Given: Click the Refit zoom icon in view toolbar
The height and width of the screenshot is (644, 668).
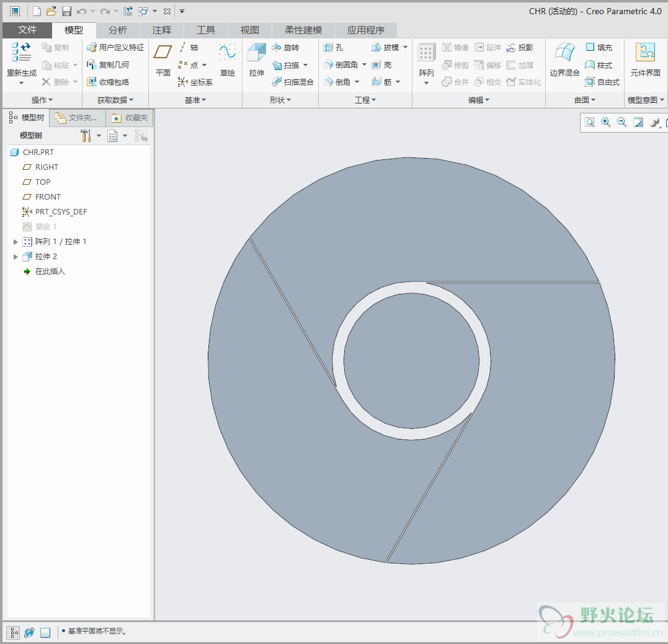Looking at the screenshot, I should [x=590, y=123].
